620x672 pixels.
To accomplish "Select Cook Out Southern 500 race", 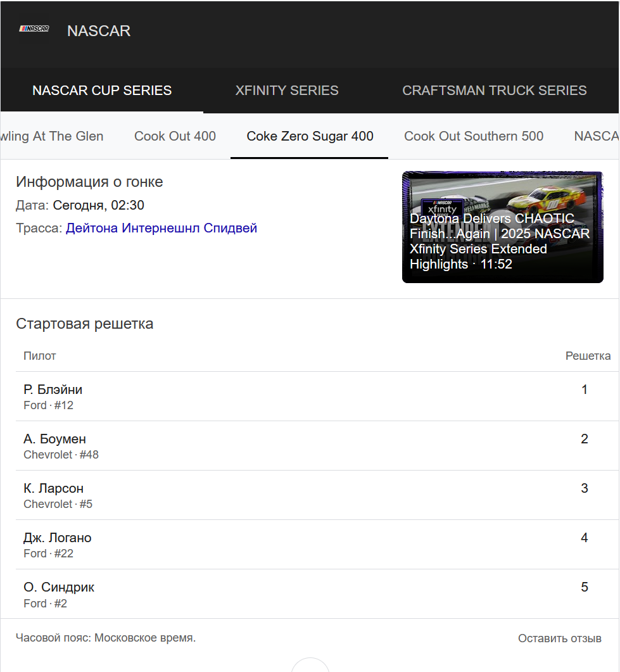I will 474,136.
